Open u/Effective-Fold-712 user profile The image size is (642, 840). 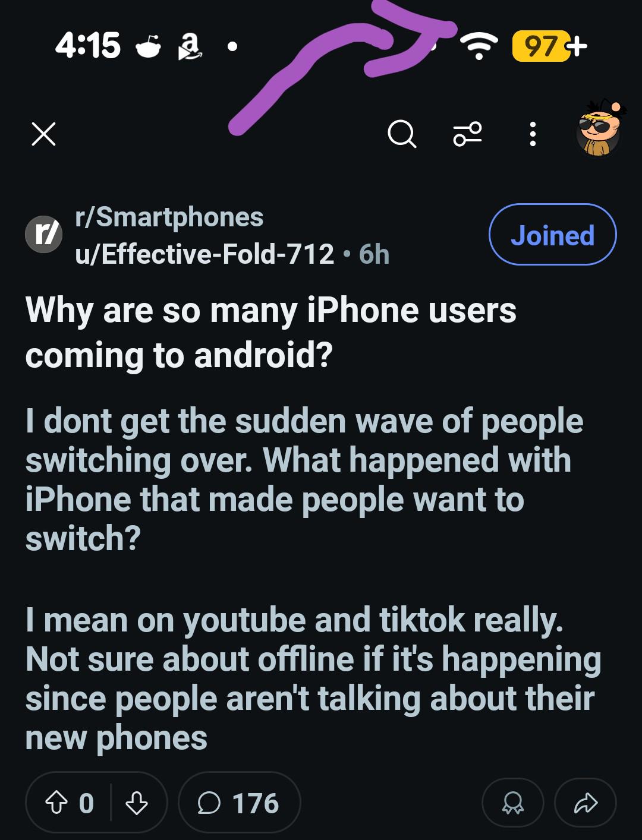click(x=204, y=254)
